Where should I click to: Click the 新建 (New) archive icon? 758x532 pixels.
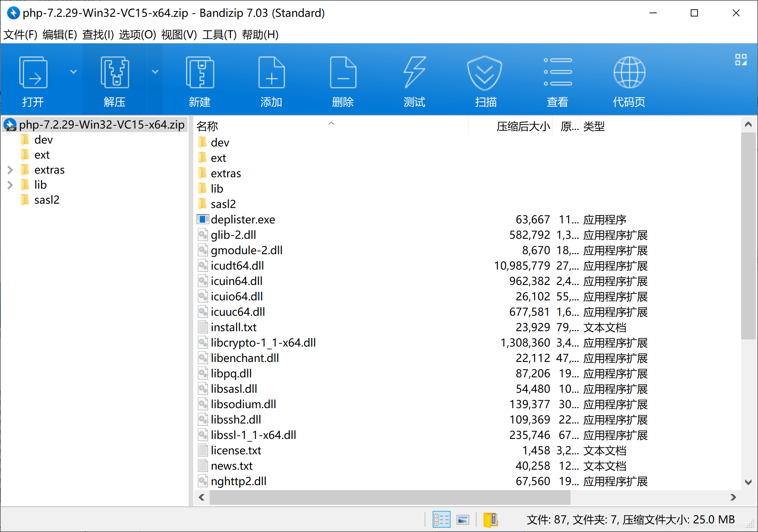200,72
